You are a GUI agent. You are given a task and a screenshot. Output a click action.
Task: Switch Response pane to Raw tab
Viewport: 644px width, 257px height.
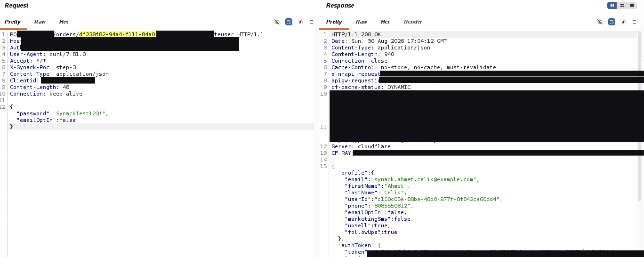pyautogui.click(x=361, y=22)
